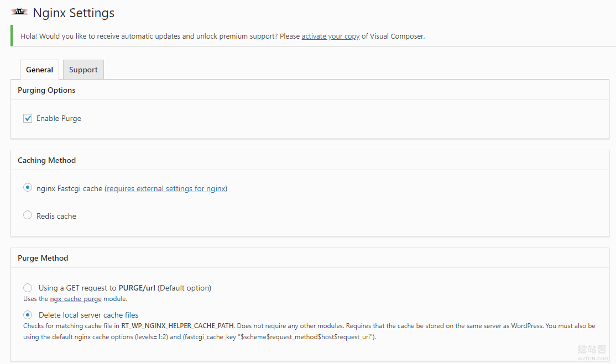Screen dimensions: 616x364
Task: Click the fastcgi_cache_key description text
Action: (x=279, y=337)
